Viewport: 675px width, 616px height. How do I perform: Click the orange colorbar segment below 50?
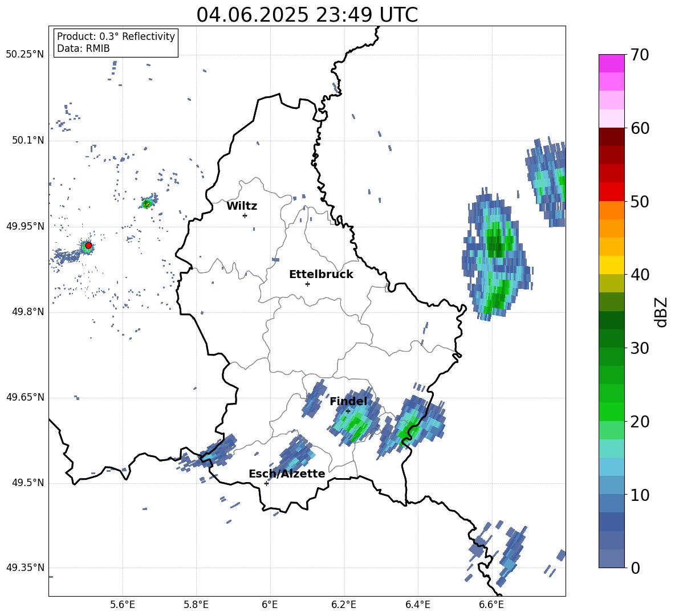click(x=611, y=210)
